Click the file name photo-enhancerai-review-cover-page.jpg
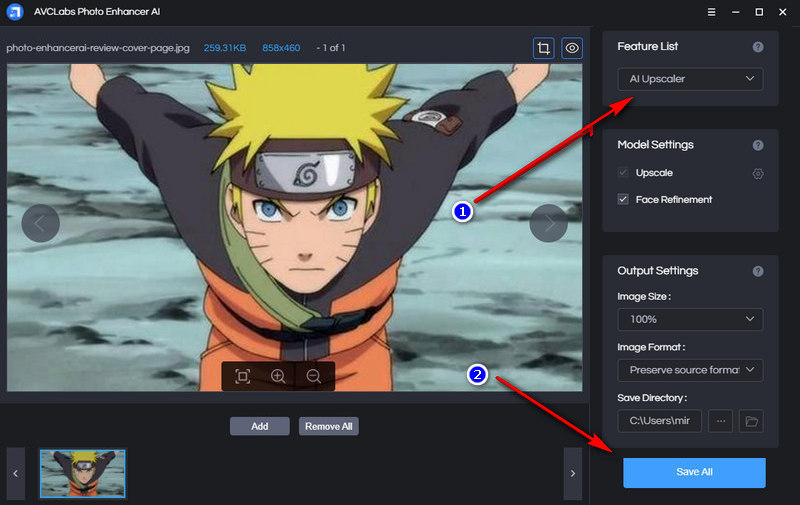 (98, 48)
